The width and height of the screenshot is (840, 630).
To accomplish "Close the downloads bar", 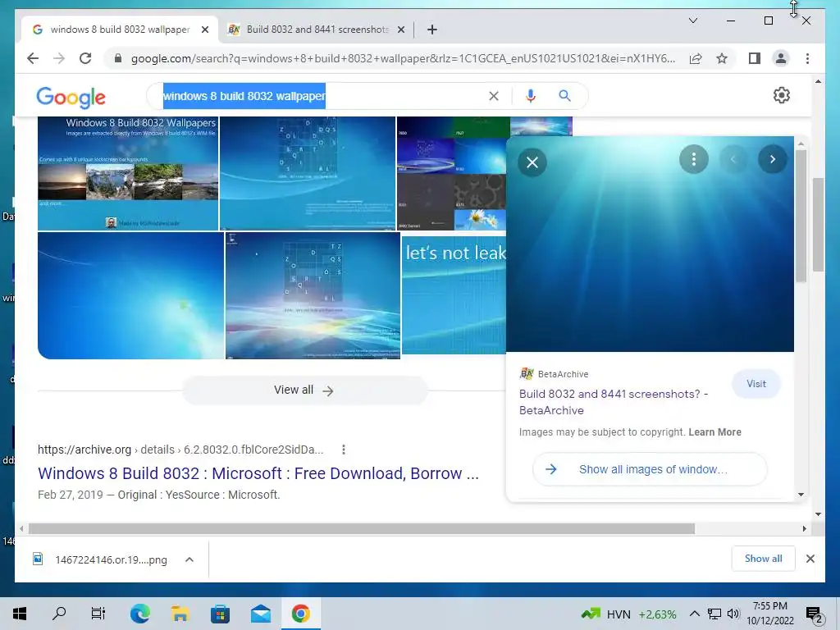I will pyautogui.click(x=810, y=559).
